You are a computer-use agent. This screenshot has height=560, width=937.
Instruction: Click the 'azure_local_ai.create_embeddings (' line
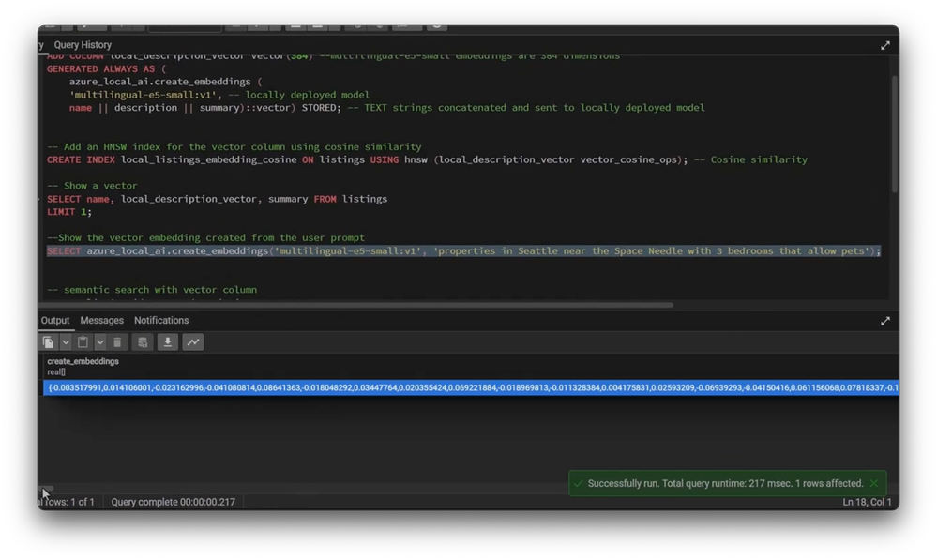(165, 82)
